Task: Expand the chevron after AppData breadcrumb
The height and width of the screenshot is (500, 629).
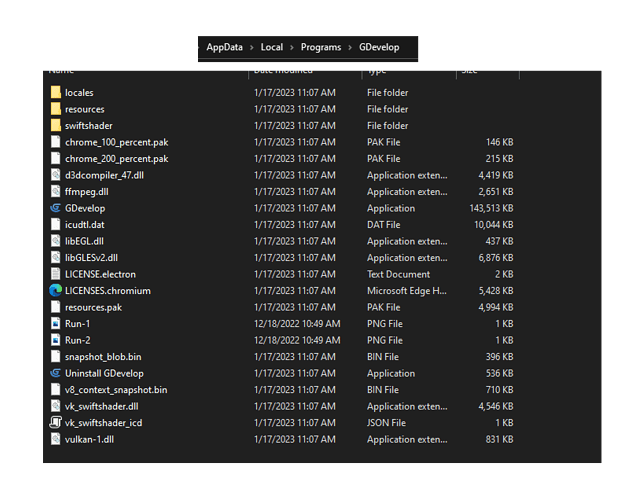Action: click(252, 48)
